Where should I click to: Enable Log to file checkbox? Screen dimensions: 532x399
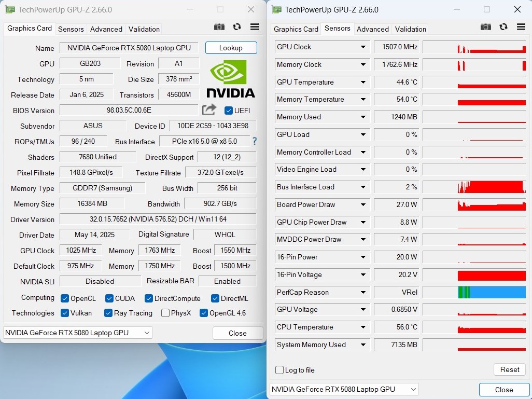pos(279,370)
